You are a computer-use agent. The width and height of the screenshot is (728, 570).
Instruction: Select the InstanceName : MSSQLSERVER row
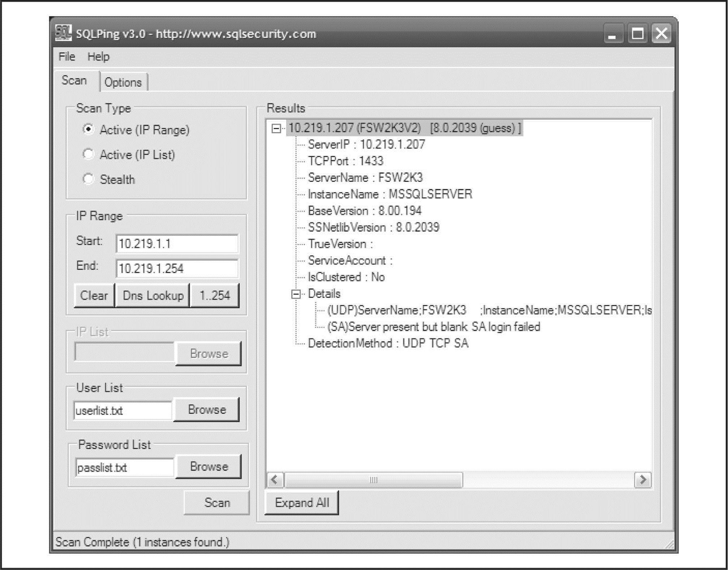coord(390,194)
